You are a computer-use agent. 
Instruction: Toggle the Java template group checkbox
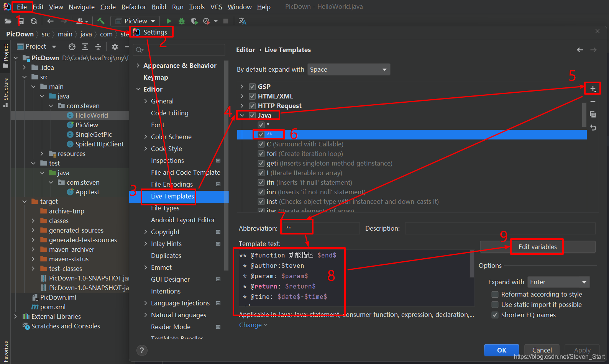pos(252,115)
